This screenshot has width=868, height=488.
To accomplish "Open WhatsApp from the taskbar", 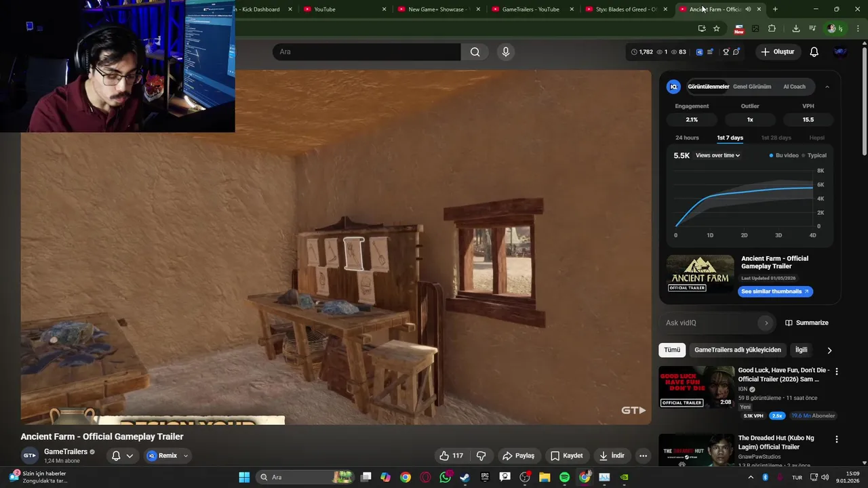I will click(445, 477).
